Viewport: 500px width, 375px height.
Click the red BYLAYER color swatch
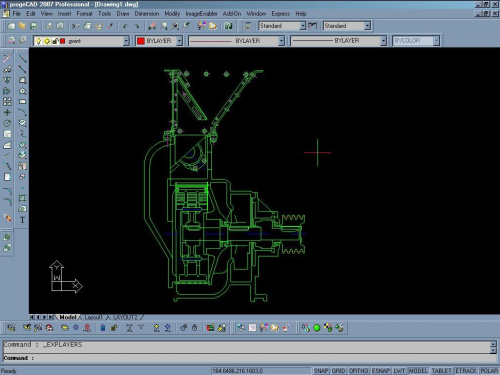pos(141,41)
